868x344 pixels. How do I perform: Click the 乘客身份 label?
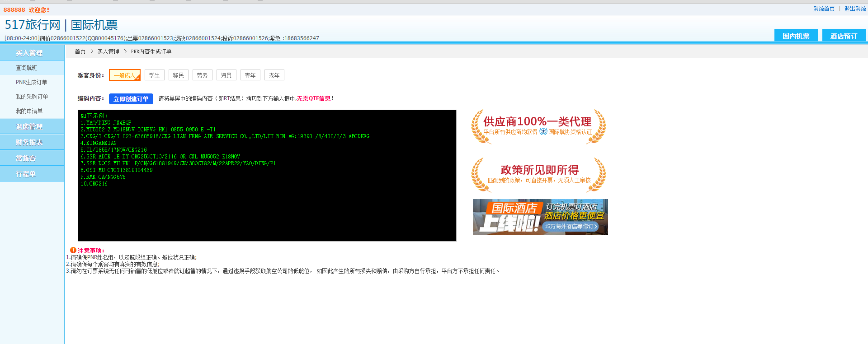click(90, 75)
